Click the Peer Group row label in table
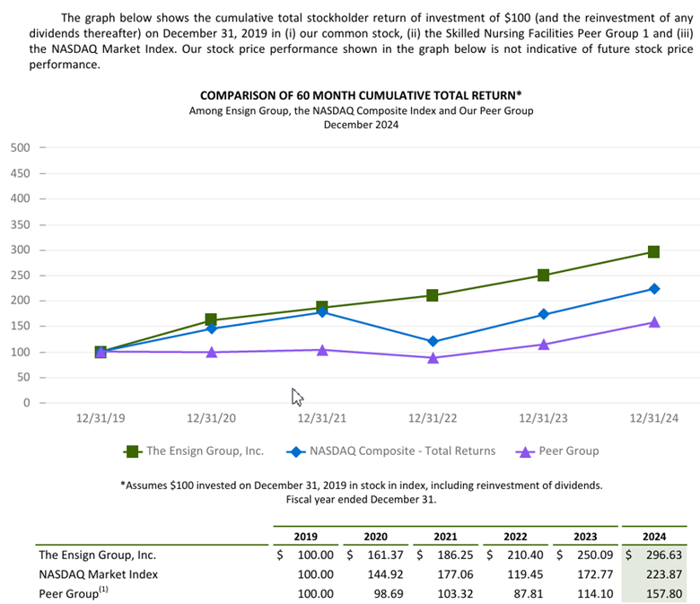Viewport: 700px width, 604px height. (74, 593)
